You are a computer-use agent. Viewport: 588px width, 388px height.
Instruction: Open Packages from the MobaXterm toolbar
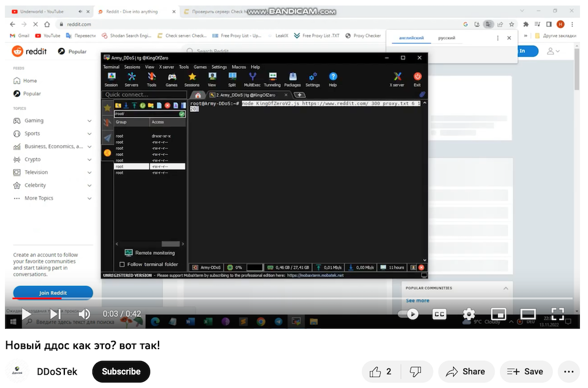pos(292,79)
